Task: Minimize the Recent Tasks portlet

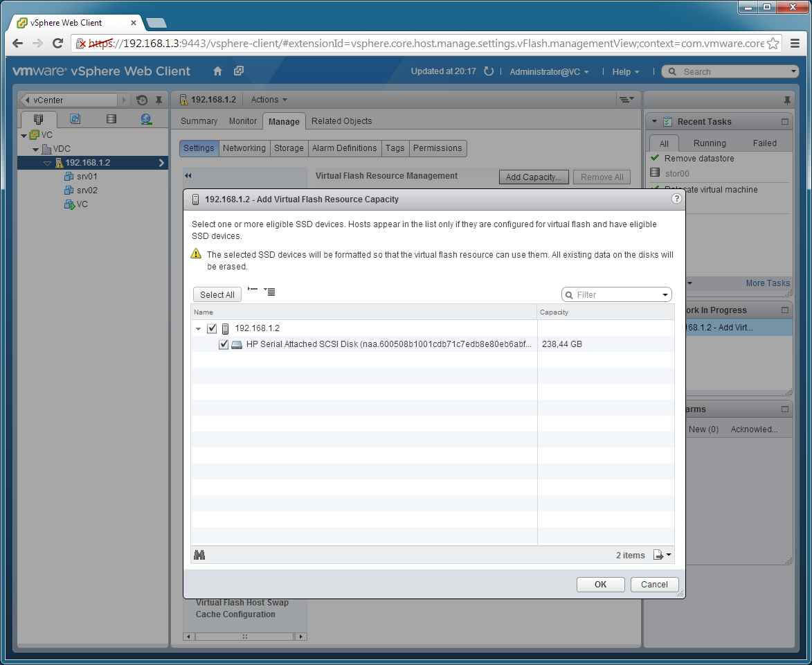Action: (x=784, y=122)
